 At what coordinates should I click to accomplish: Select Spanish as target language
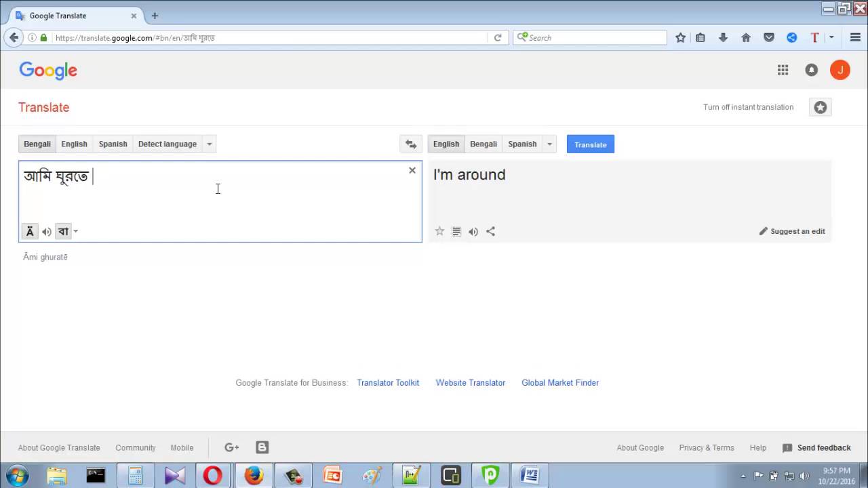tap(522, 144)
